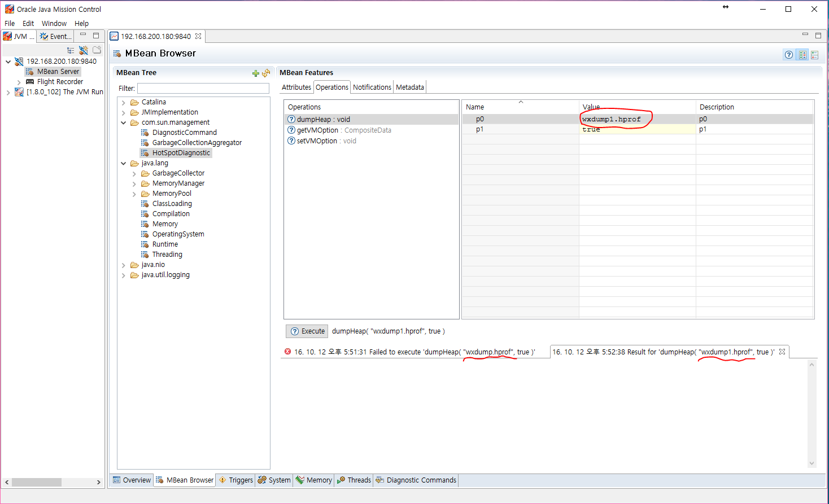This screenshot has width=829, height=504.
Task: Edit the p0 value wxdump1.hprof cell
Action: (x=637, y=119)
